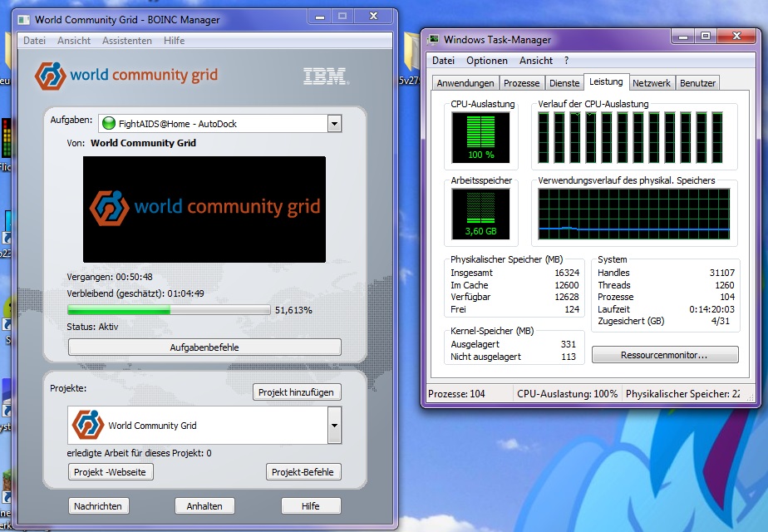Image resolution: width=768 pixels, height=532 pixels.
Task: Switch to the Dienste tab
Action: tap(564, 83)
